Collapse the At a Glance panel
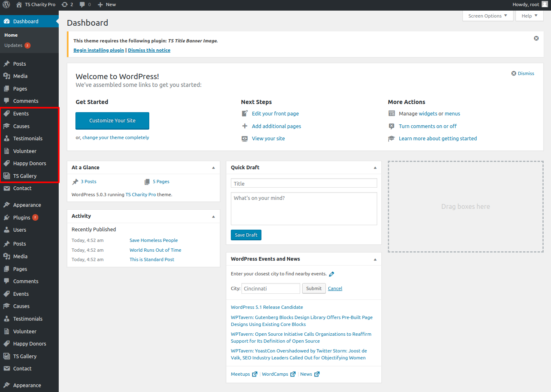 click(x=213, y=168)
